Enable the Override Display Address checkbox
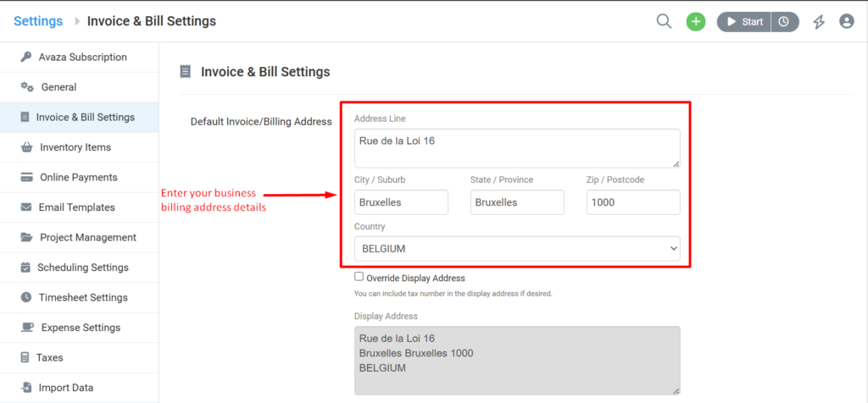Screen dimensions: 868x403 coord(359,277)
